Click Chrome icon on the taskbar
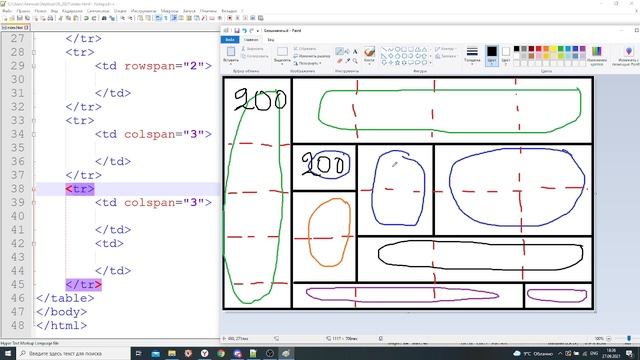Viewport: 640px width, 360px height. click(x=221, y=353)
